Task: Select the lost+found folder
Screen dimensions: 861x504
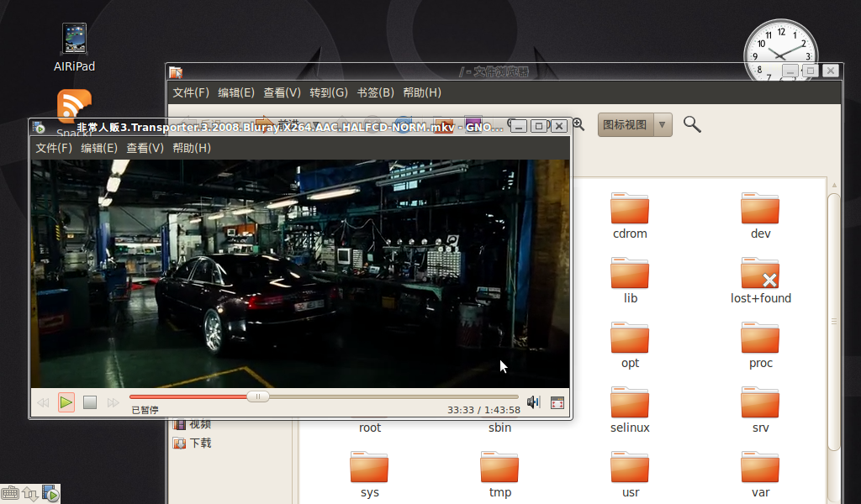Action: click(760, 281)
